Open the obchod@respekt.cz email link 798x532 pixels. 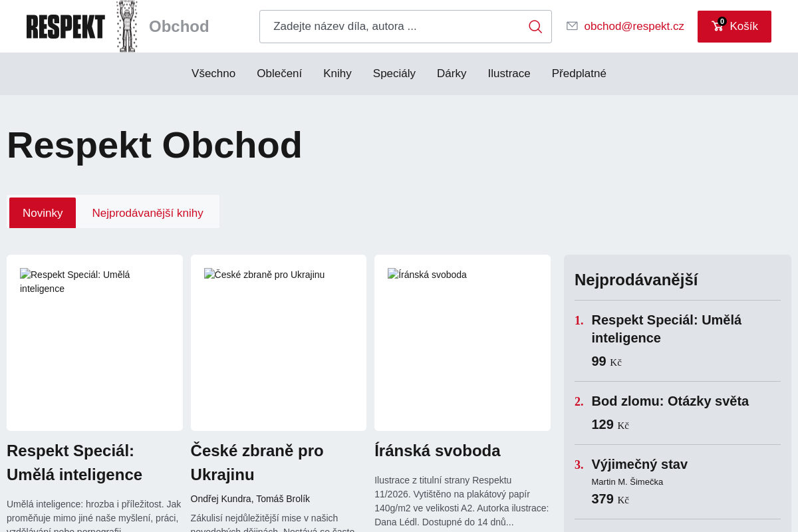click(x=634, y=26)
